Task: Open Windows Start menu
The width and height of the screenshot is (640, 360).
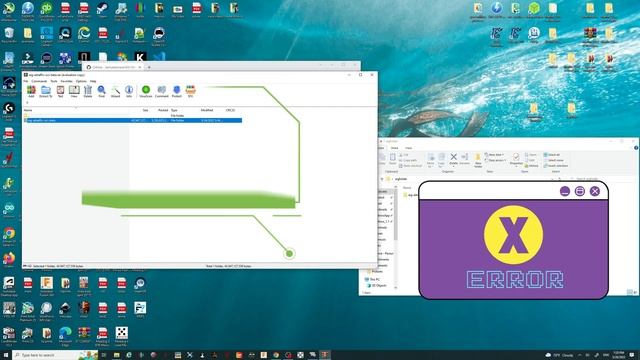Action: 6,355
